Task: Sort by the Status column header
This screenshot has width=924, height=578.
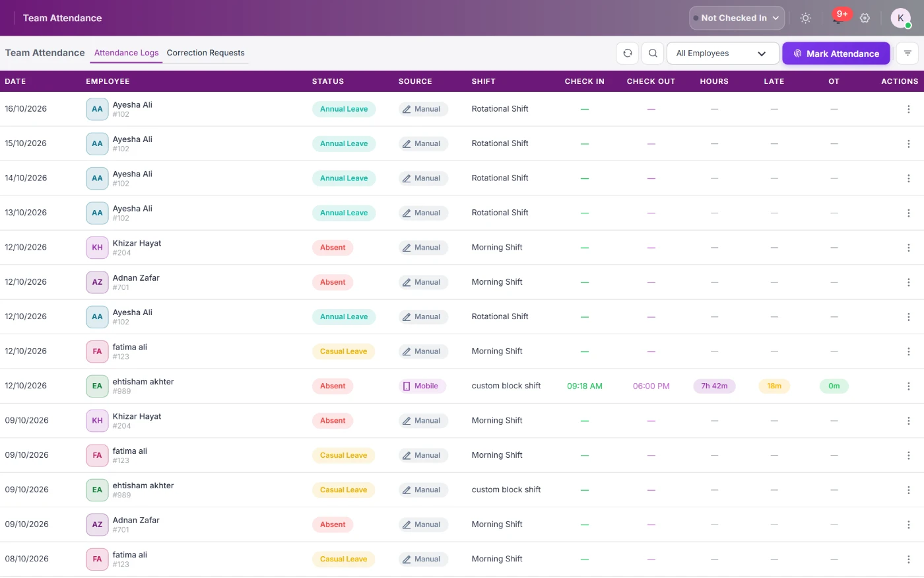Action: [x=328, y=81]
